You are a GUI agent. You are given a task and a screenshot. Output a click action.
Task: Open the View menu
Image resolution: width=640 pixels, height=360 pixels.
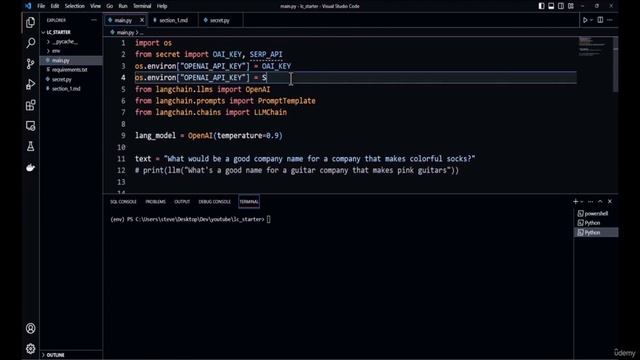point(95,6)
